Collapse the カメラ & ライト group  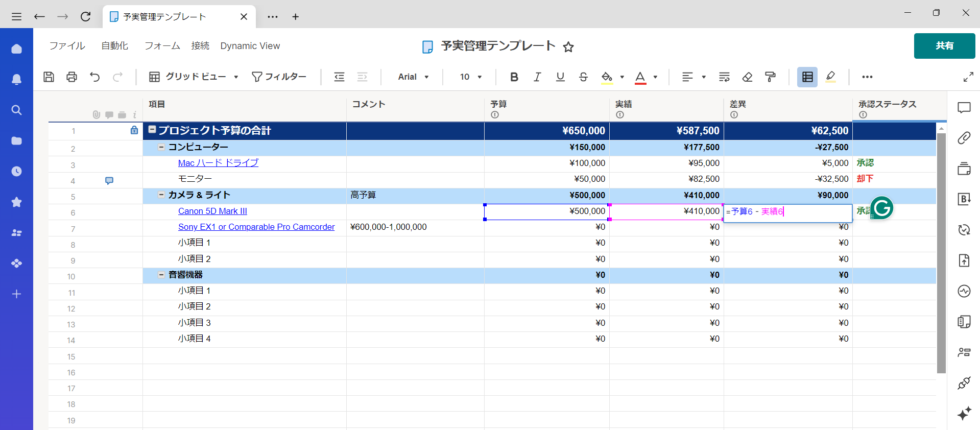(x=161, y=195)
